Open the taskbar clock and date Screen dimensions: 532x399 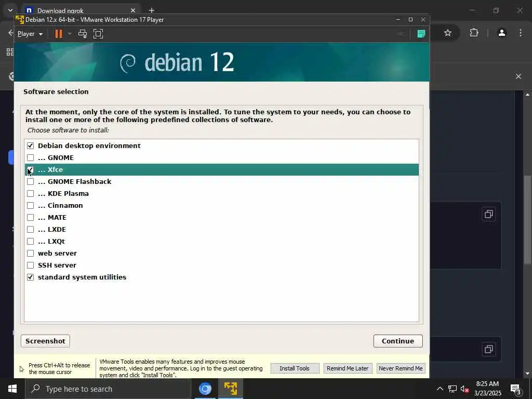point(487,389)
